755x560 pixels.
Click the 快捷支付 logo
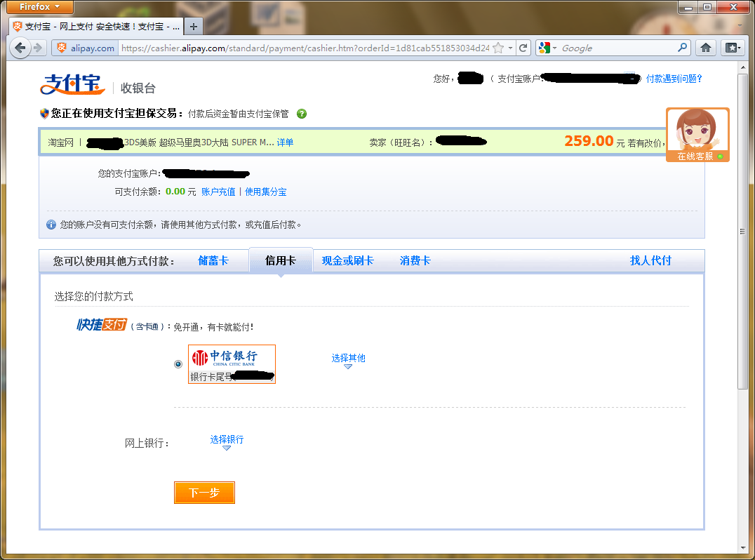pos(102,325)
